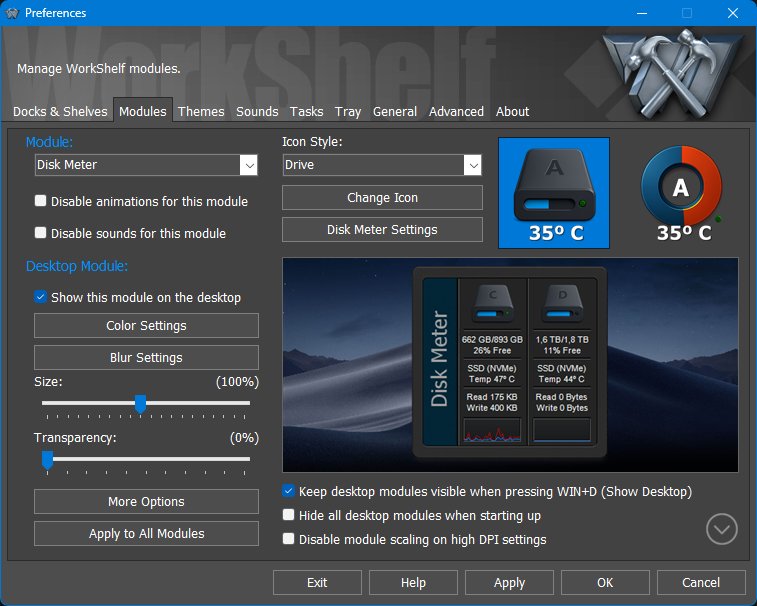
Task: Check Disable module scaling on high DPI
Action: pyautogui.click(x=288, y=538)
